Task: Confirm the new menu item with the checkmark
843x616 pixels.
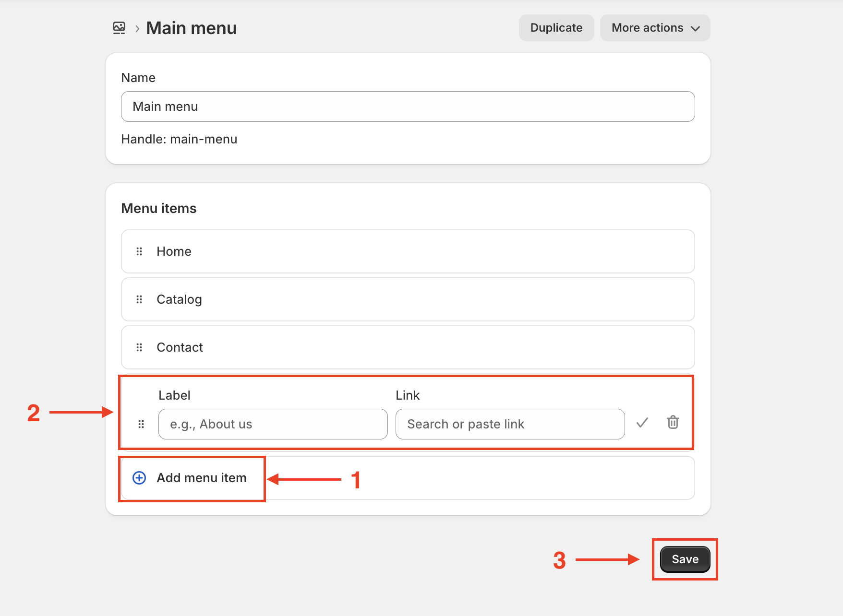Action: (642, 423)
